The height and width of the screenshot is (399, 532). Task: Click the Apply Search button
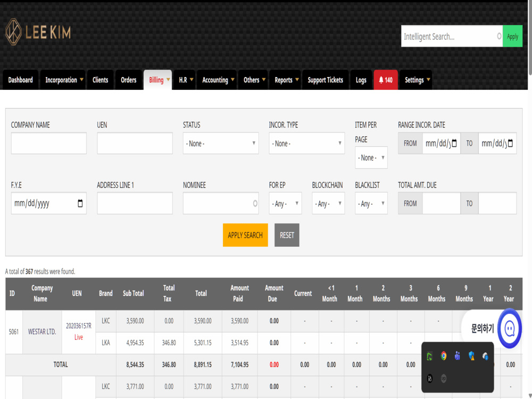click(x=245, y=235)
